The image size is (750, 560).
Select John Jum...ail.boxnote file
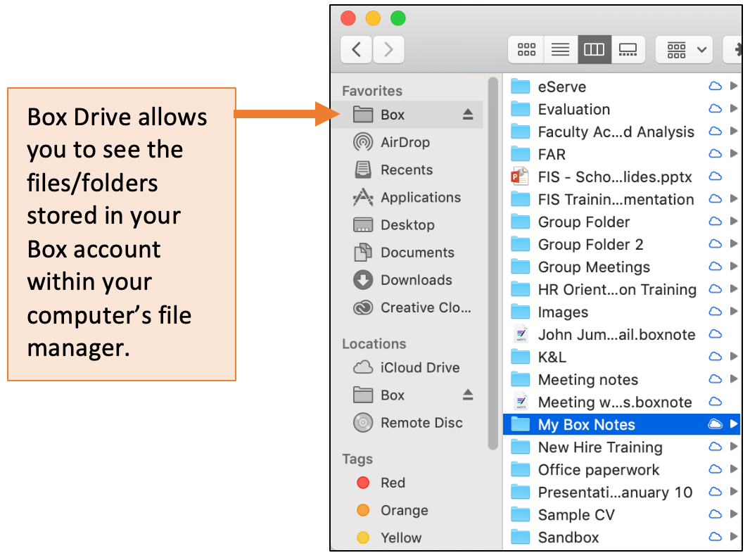click(x=621, y=334)
